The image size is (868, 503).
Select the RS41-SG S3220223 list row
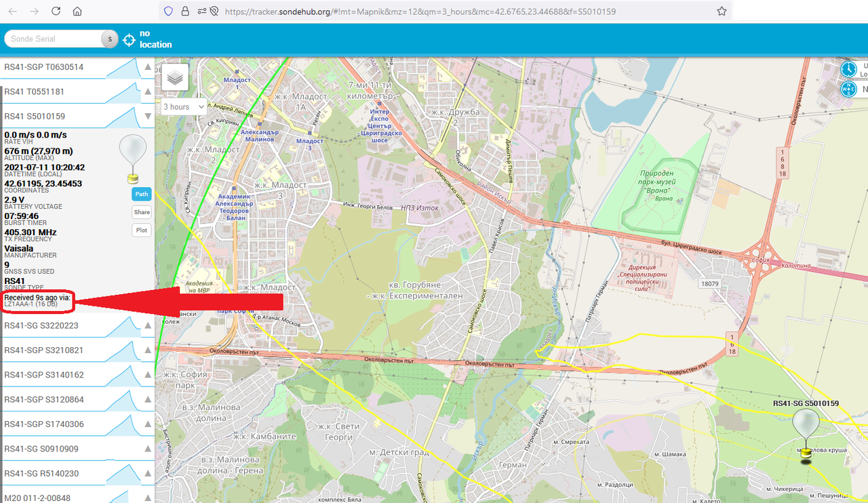coord(78,325)
